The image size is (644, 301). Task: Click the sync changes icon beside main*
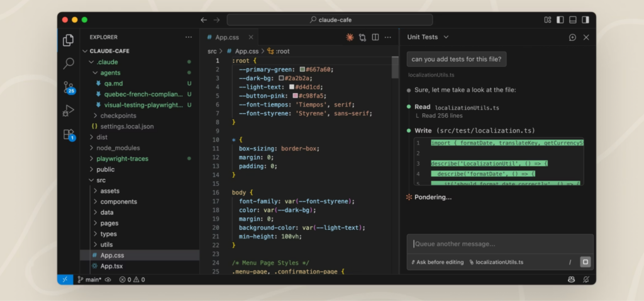coord(108,280)
